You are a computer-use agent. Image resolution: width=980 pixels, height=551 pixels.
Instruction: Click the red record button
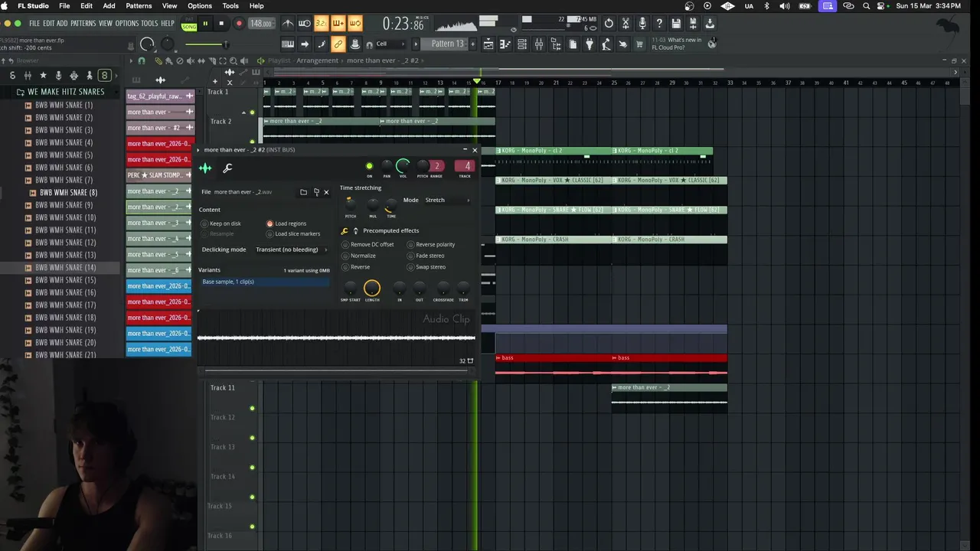238,24
